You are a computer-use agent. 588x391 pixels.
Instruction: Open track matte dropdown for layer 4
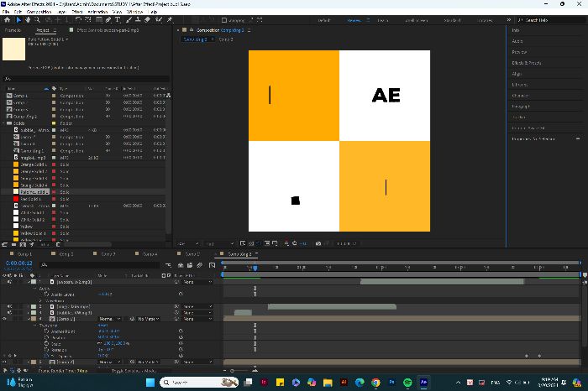coord(149,319)
